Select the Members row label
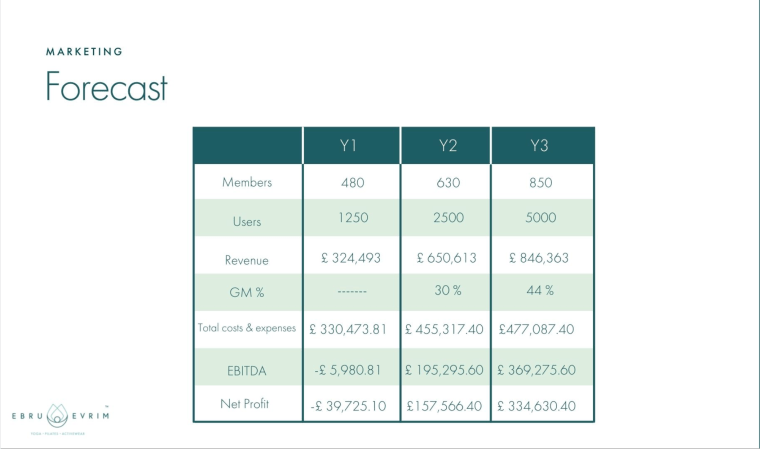 [x=247, y=182]
